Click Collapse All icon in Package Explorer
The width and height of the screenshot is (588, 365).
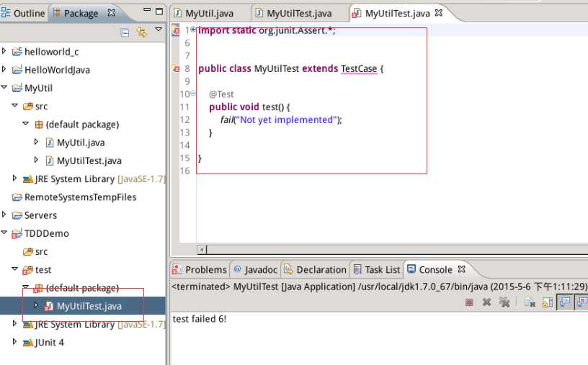click(125, 32)
